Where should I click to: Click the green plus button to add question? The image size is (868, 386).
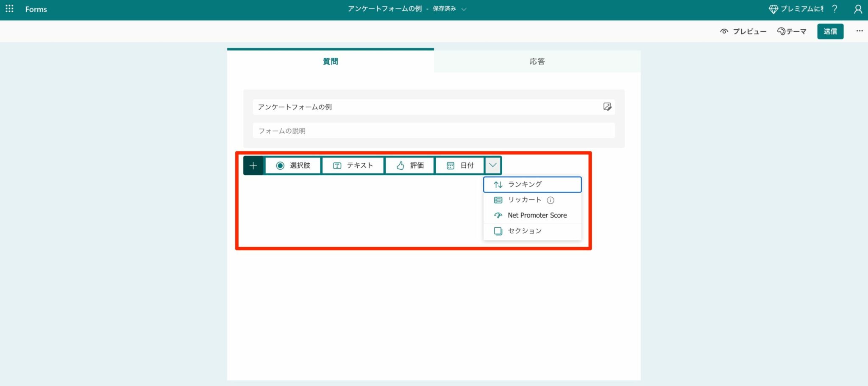[x=253, y=165]
